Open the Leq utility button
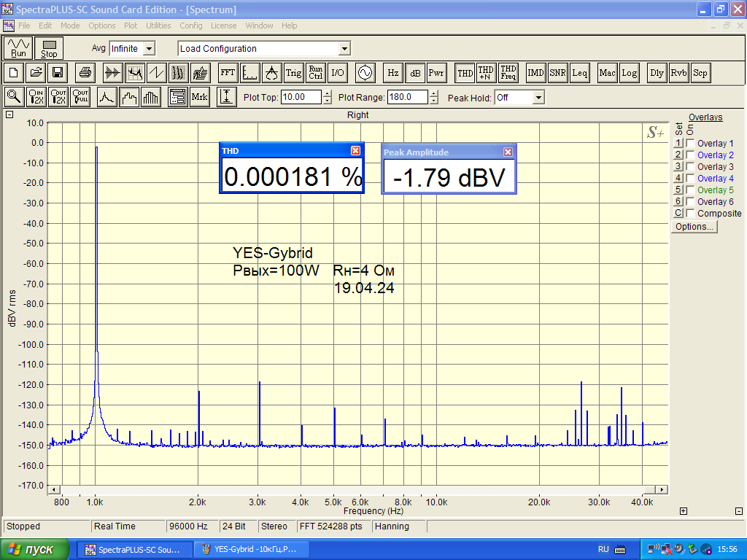 (579, 73)
